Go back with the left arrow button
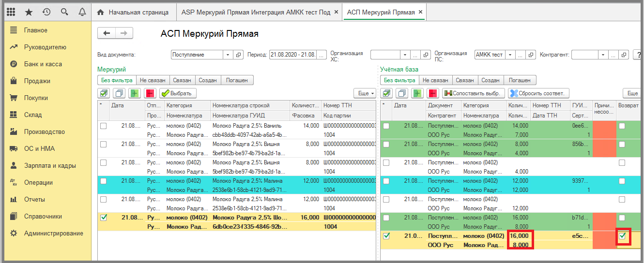This screenshot has width=644, height=263. point(107,33)
